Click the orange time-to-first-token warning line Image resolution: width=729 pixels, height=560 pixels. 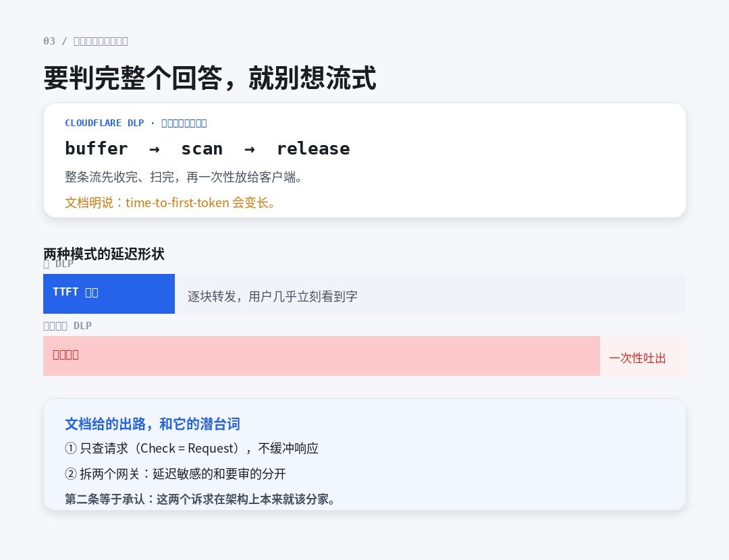tap(170, 202)
